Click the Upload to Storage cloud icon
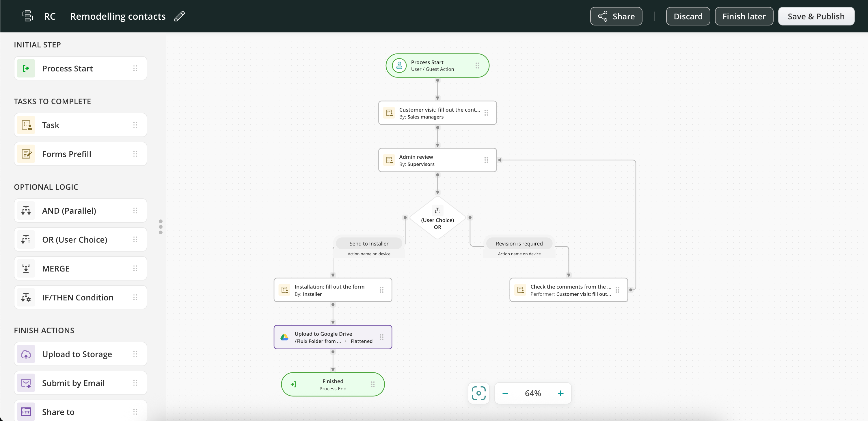The height and width of the screenshot is (421, 868). point(26,354)
